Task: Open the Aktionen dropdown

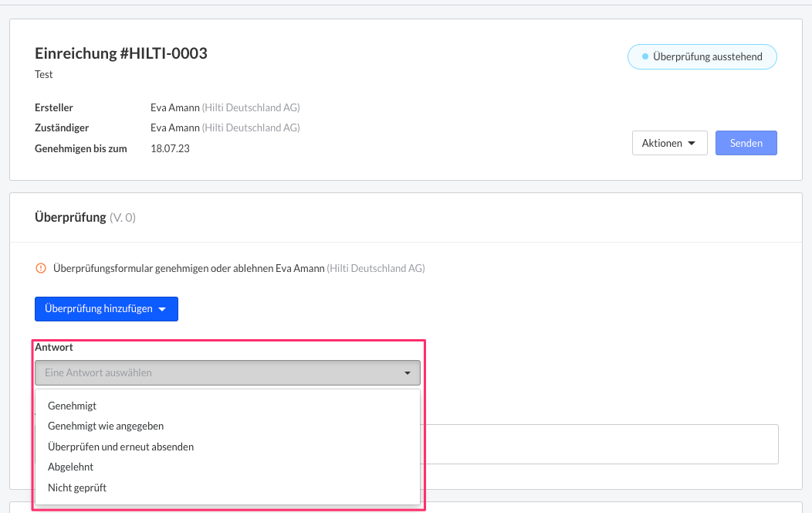Action: [x=669, y=143]
